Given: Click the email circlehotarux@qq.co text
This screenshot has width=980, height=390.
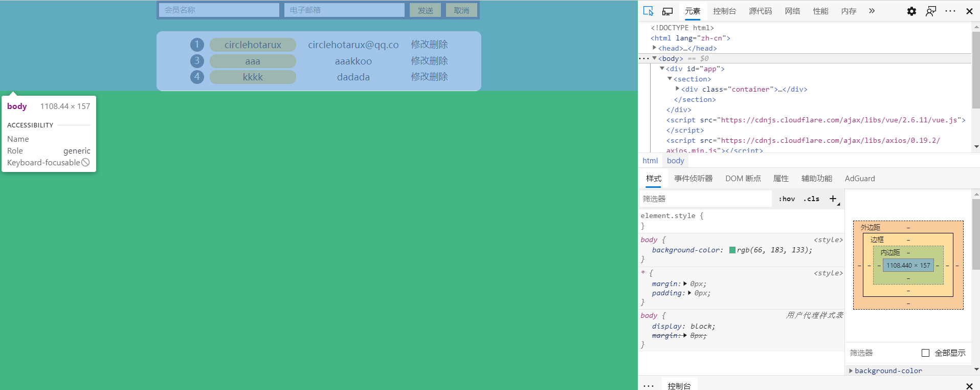Looking at the screenshot, I should (x=353, y=45).
